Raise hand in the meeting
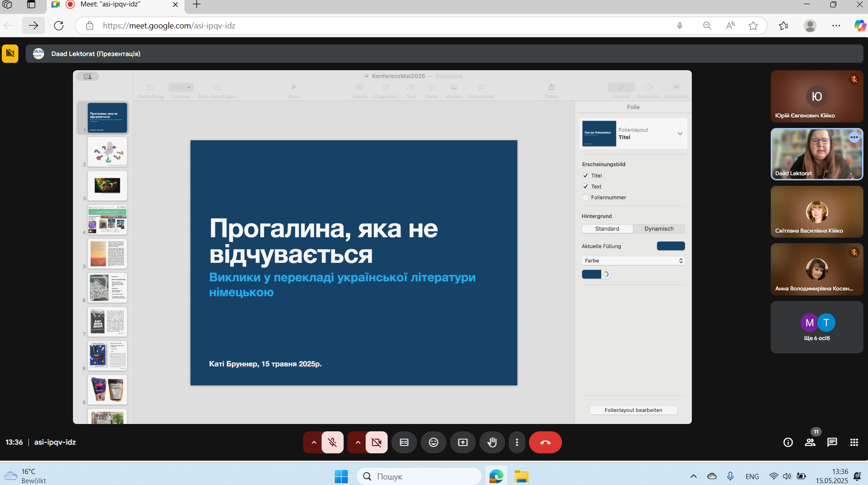Image resolution: width=868 pixels, height=485 pixels. (x=492, y=442)
